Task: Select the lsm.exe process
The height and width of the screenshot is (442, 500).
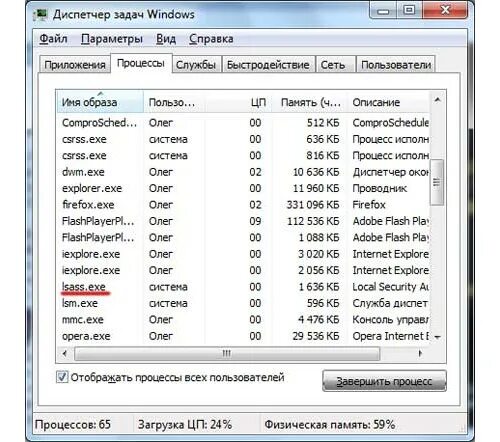Action: pyautogui.click(x=243, y=303)
